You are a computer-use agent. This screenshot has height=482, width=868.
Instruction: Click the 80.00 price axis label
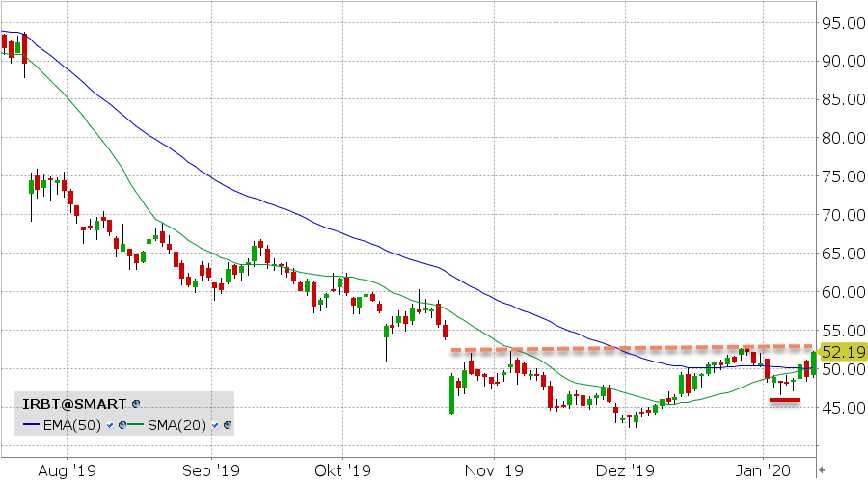844,138
